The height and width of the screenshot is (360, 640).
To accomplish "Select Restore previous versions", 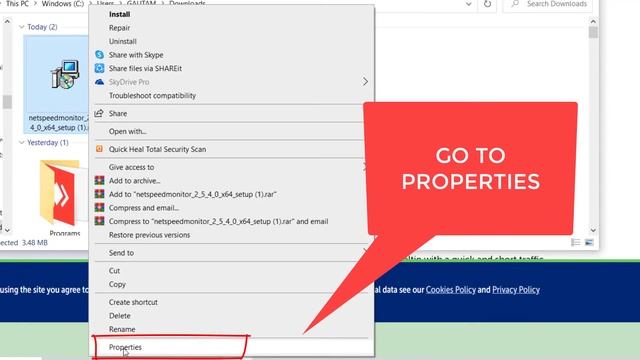I will [149, 235].
